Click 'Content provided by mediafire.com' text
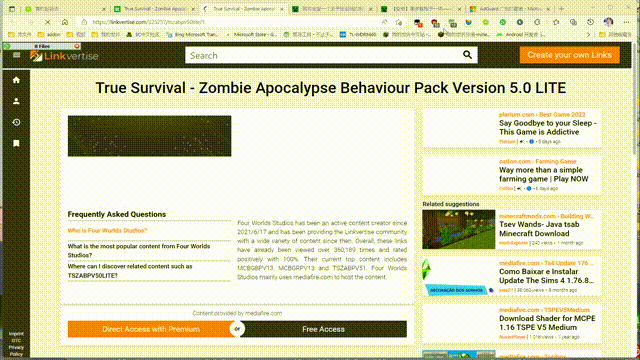The width and height of the screenshot is (640, 360). pyautogui.click(x=237, y=313)
